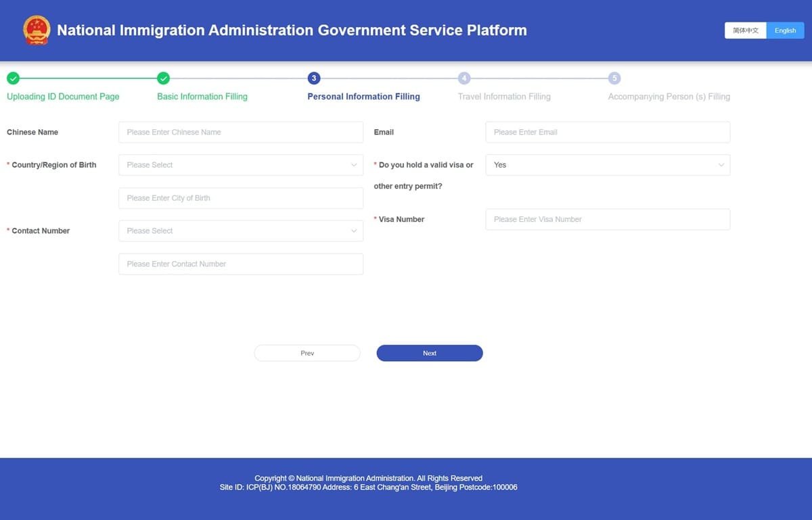Click the Prev button

coord(307,352)
